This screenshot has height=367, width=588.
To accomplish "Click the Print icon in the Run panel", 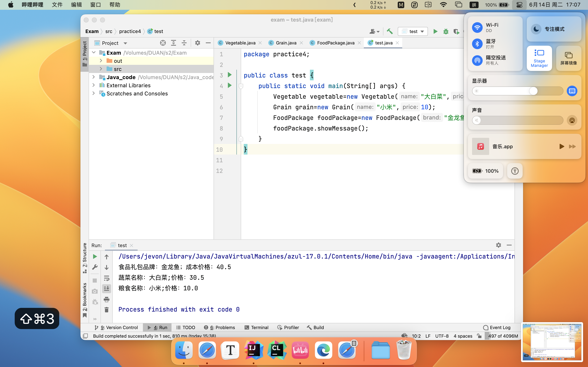I will [x=106, y=299].
